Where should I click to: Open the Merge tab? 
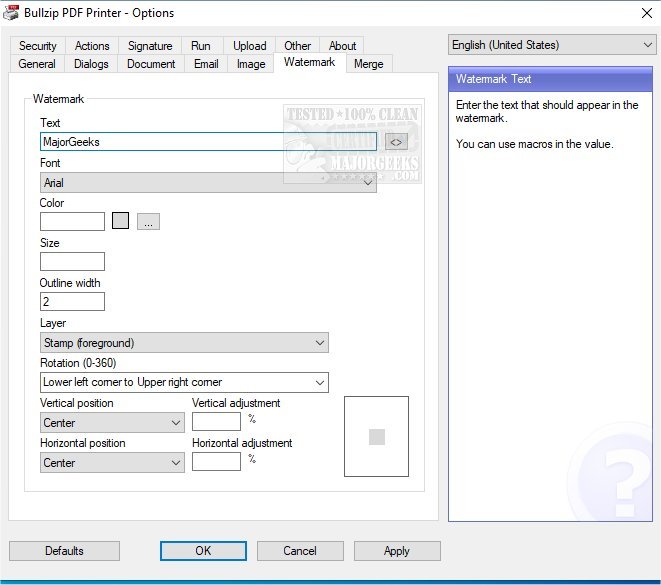point(369,64)
